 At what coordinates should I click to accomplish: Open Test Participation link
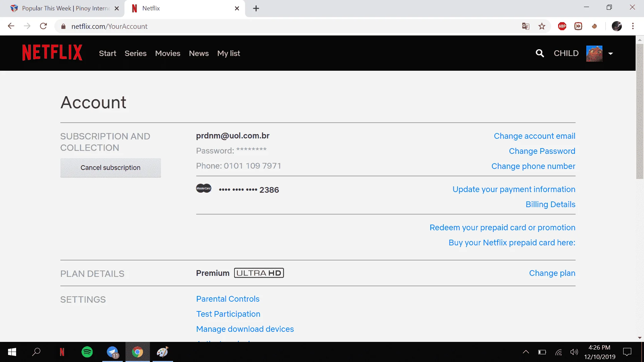click(x=228, y=314)
